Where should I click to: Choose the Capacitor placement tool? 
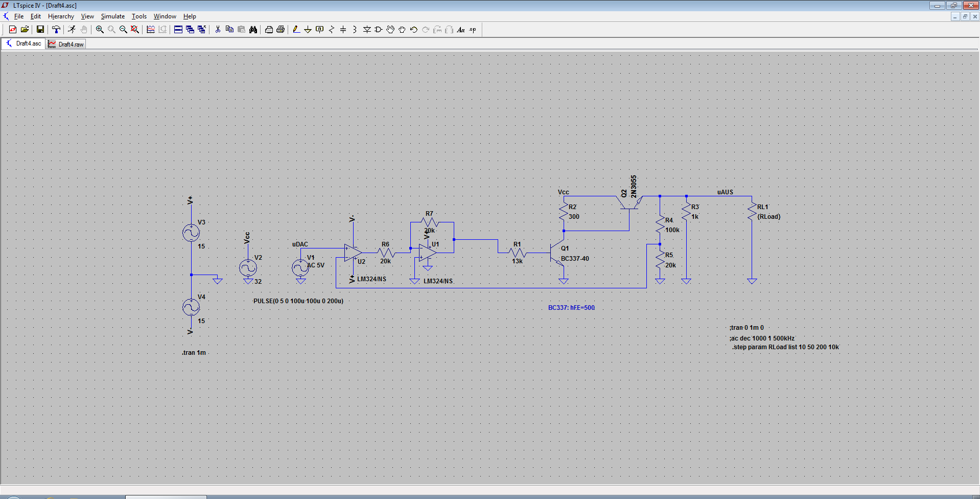coord(343,30)
